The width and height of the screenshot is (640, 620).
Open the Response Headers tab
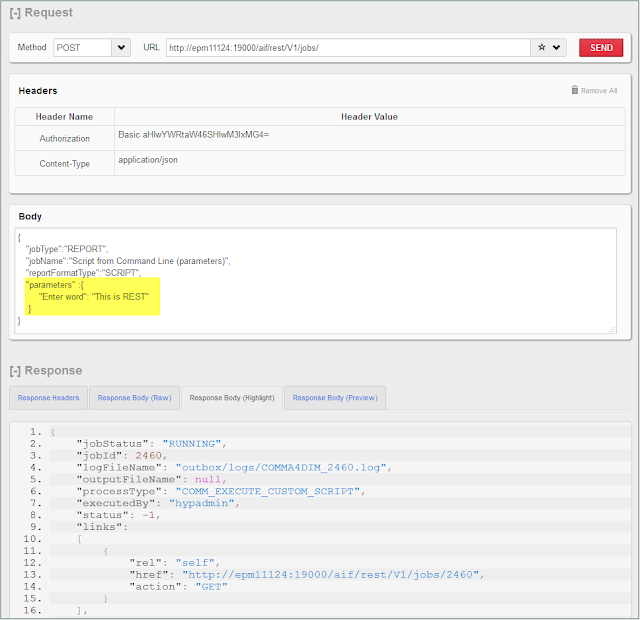click(x=49, y=398)
